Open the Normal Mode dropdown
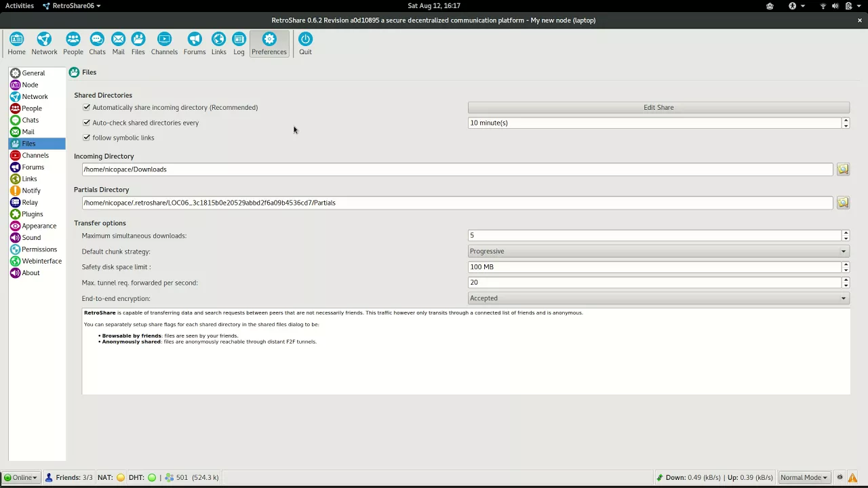 pyautogui.click(x=804, y=477)
